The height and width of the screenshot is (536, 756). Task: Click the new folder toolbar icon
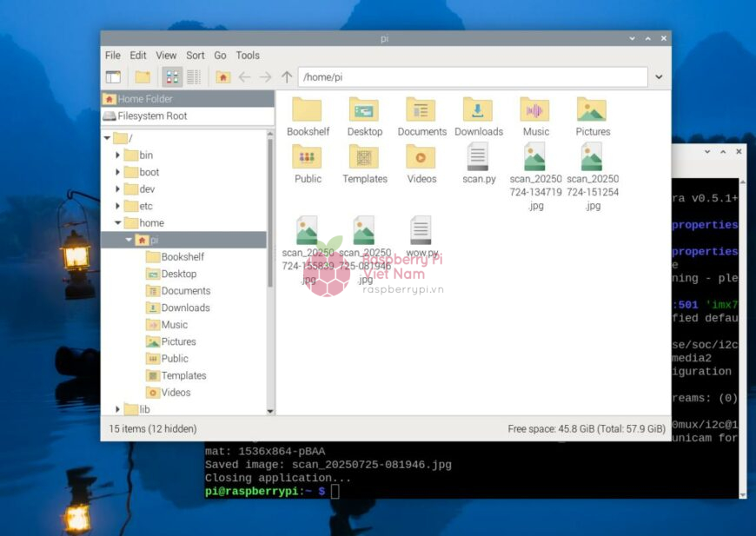(143, 77)
